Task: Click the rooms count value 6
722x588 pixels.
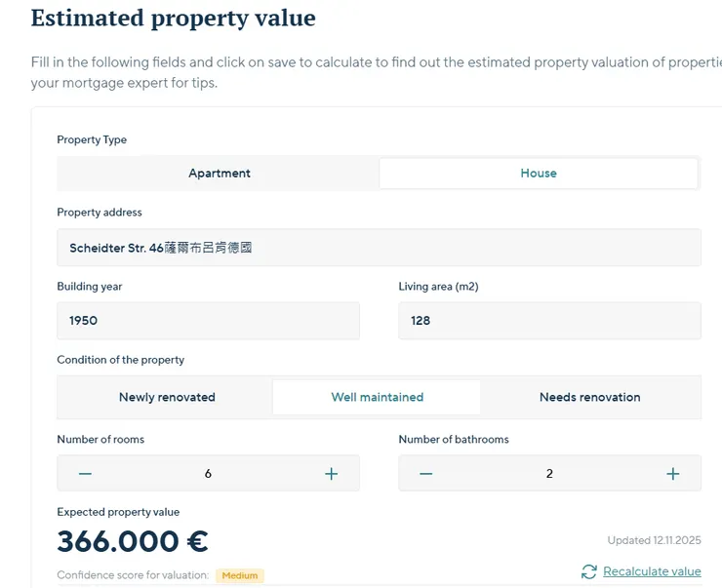Action: [x=208, y=474]
